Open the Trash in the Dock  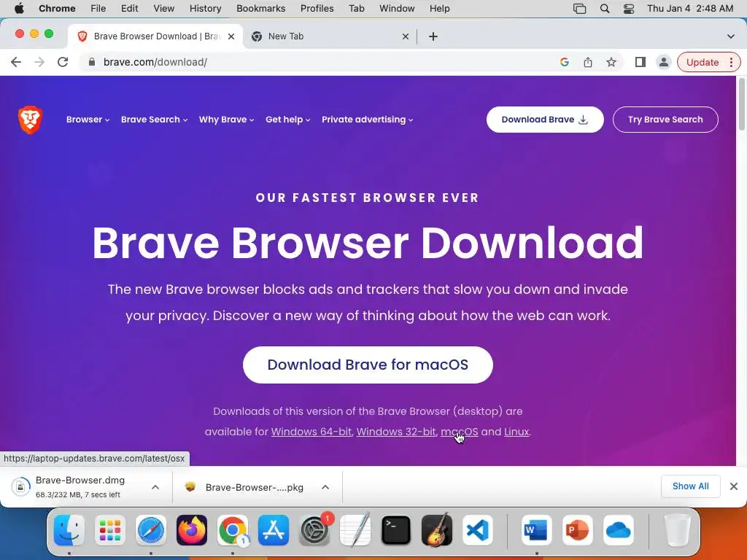click(677, 530)
